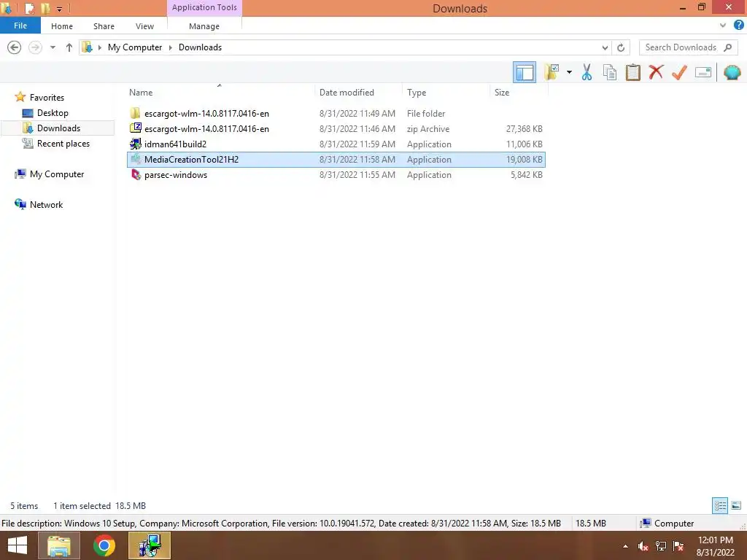
Task: Show hidden system tray icons arrow
Action: coord(625,546)
